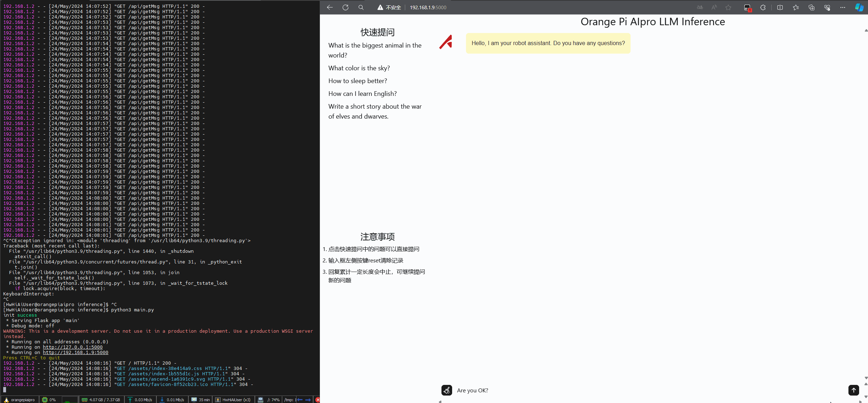The height and width of the screenshot is (403, 868).
Task: Open browser Settings and more menu
Action: coord(842,7)
